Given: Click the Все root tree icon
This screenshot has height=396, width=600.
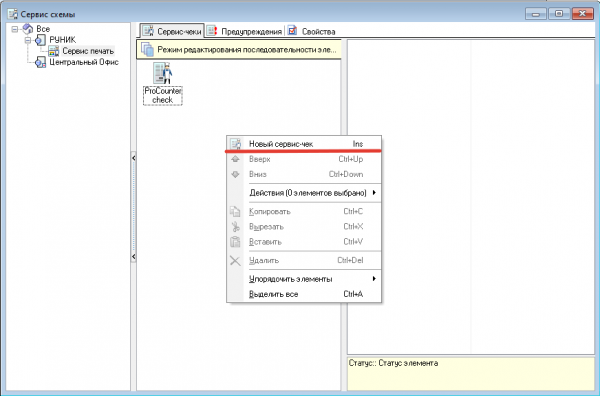Looking at the screenshot, I should click(x=28, y=29).
